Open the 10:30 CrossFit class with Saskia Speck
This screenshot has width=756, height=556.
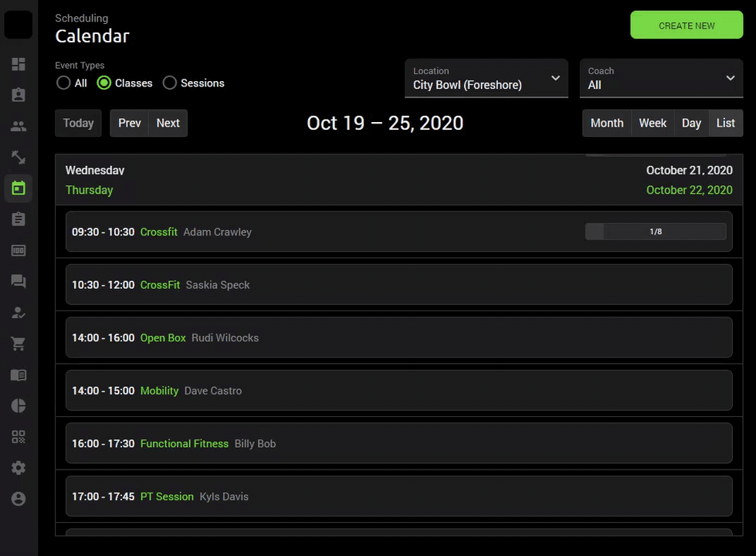pos(398,284)
